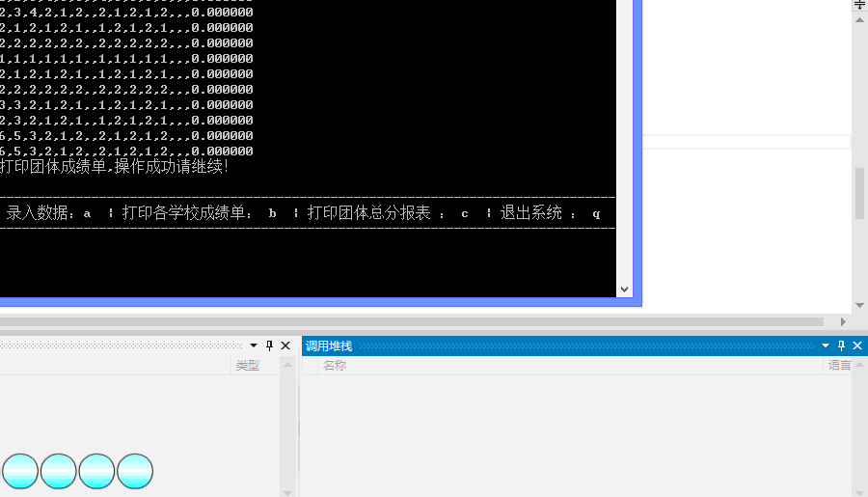Open the Call Stack panel window-position dropdown
The width and height of the screenshot is (868, 497).
[x=826, y=345]
